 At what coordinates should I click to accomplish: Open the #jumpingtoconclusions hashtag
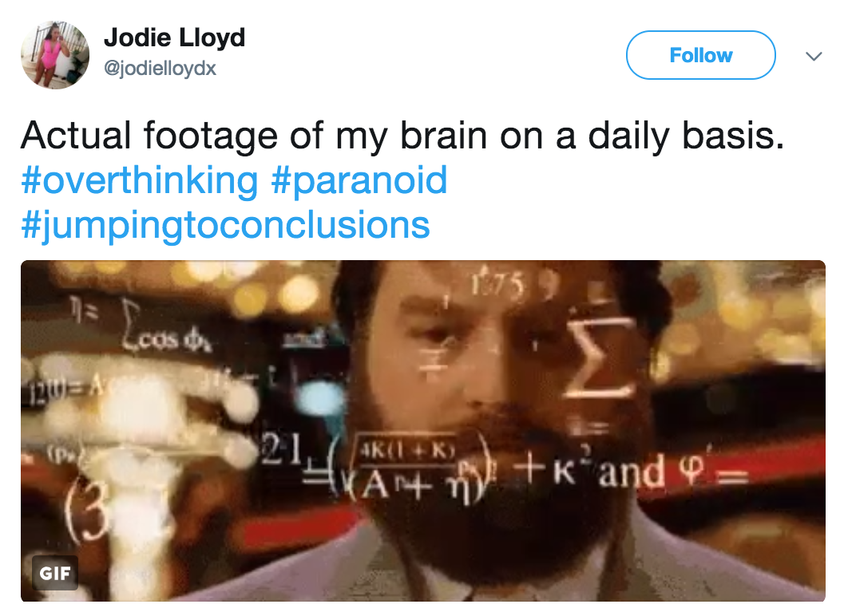point(225,225)
